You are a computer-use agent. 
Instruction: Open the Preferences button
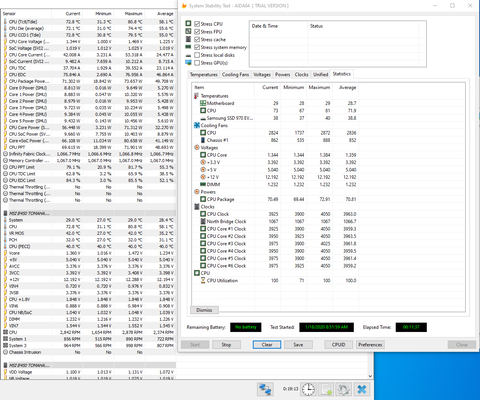[370, 345]
